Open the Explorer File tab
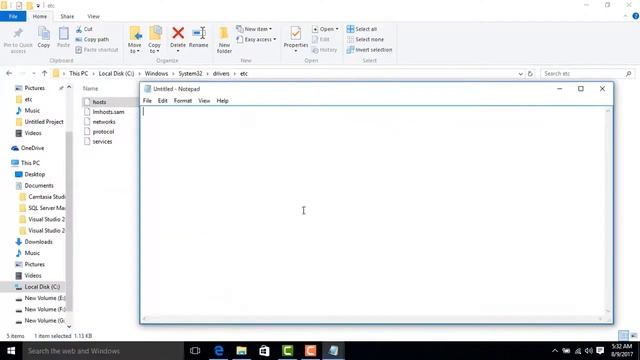The width and height of the screenshot is (640, 360). 13,16
